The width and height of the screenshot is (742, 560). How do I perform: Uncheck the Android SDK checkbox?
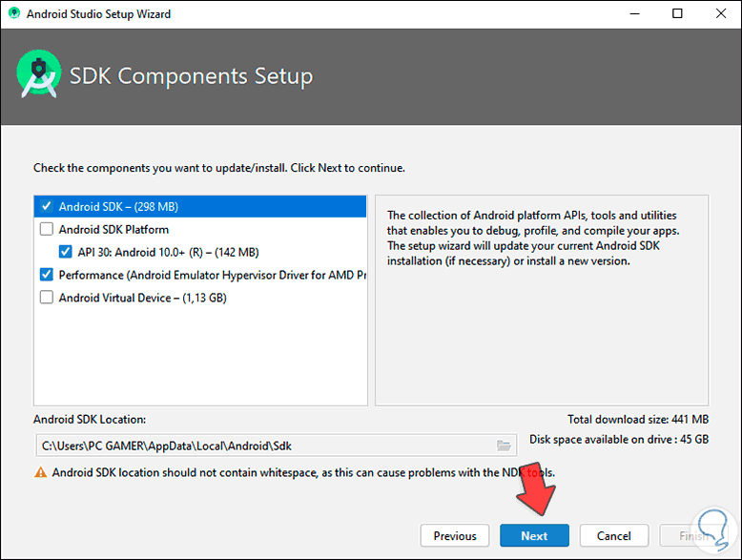point(47,206)
